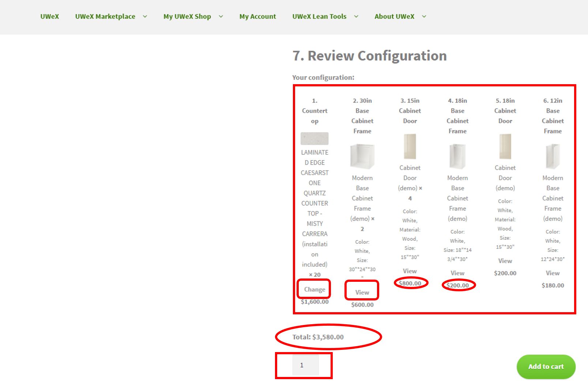Click Change under the Countertop item
The width and height of the screenshot is (588, 385).
pos(314,289)
